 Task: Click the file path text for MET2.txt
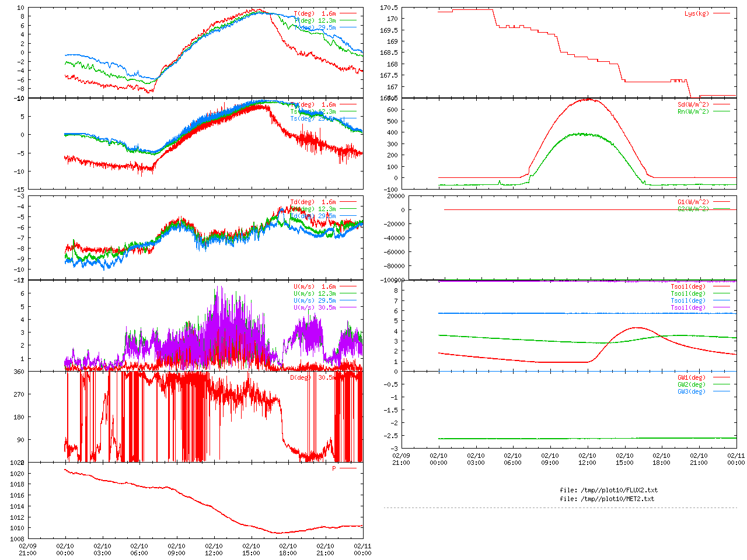[x=607, y=499]
